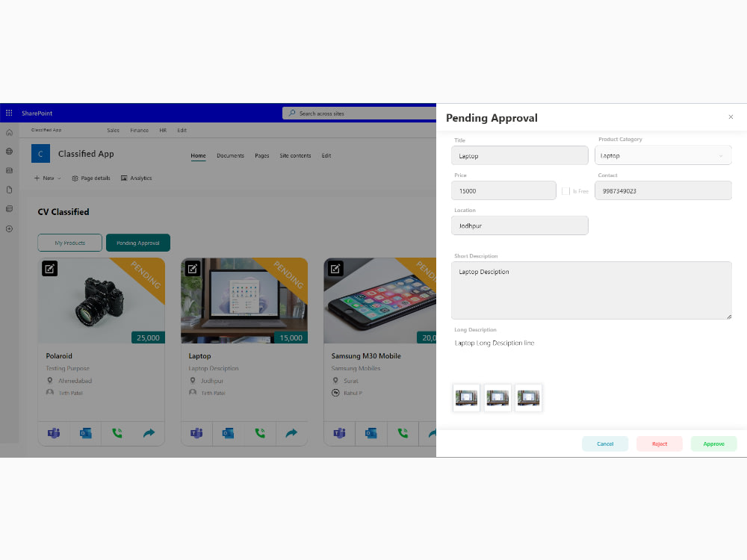This screenshot has height=560, width=747.
Task: Open Finance in hub navigation
Action: click(140, 130)
